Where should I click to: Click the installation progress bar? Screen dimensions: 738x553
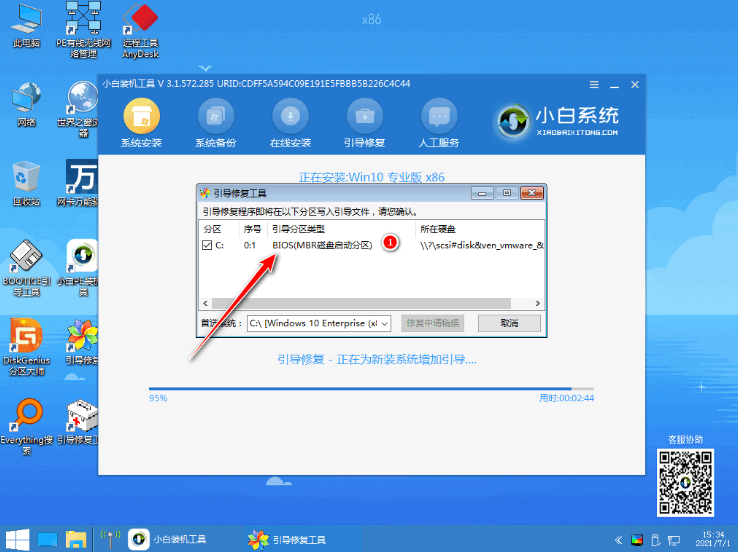point(370,388)
